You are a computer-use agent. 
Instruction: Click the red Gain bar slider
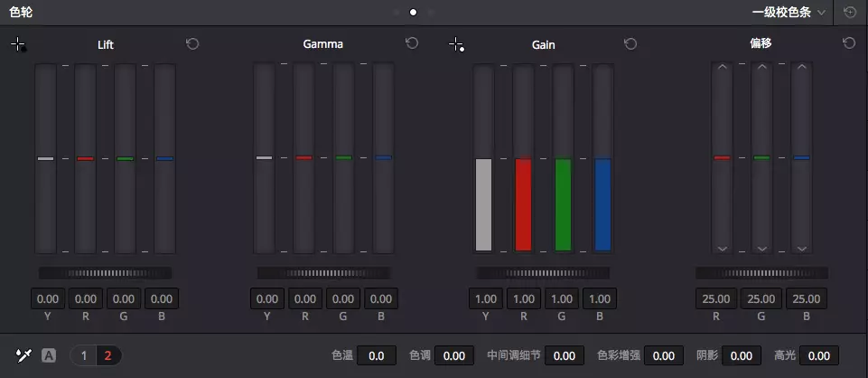[523, 204]
